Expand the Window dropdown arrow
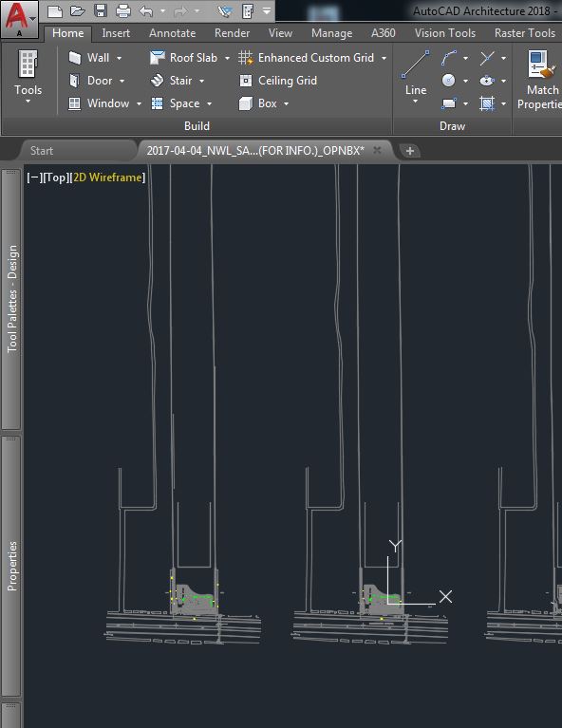562x728 pixels. click(x=139, y=103)
